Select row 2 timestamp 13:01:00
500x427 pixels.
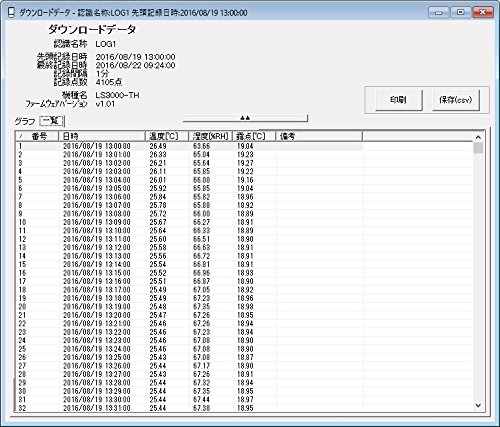pos(97,154)
